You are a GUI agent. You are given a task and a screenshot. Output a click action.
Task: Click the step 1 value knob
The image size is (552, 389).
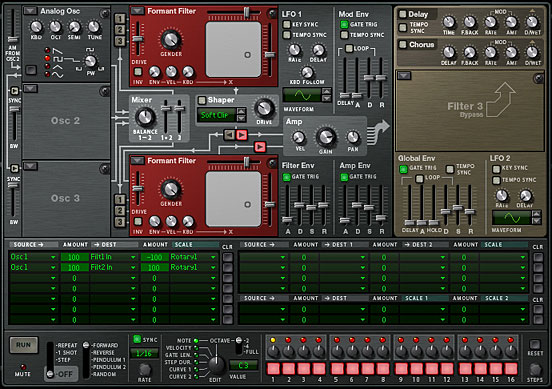pyautogui.click(x=273, y=351)
